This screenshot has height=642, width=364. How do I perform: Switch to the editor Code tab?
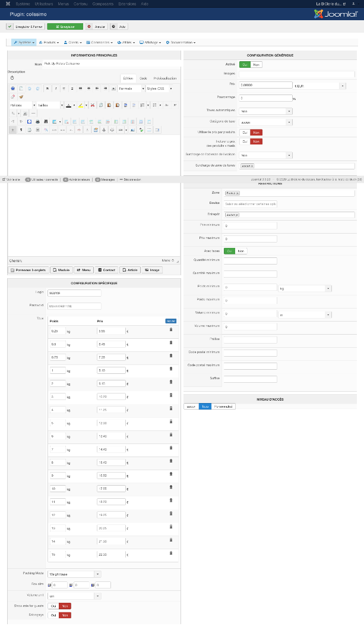[143, 78]
